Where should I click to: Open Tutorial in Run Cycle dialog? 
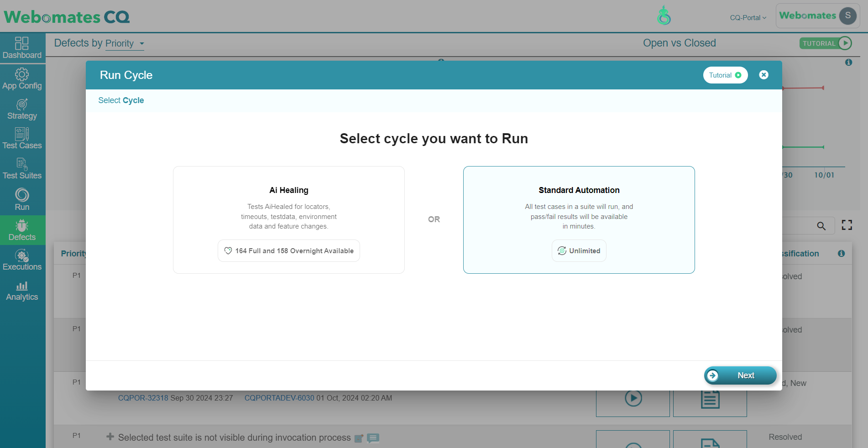(x=725, y=75)
